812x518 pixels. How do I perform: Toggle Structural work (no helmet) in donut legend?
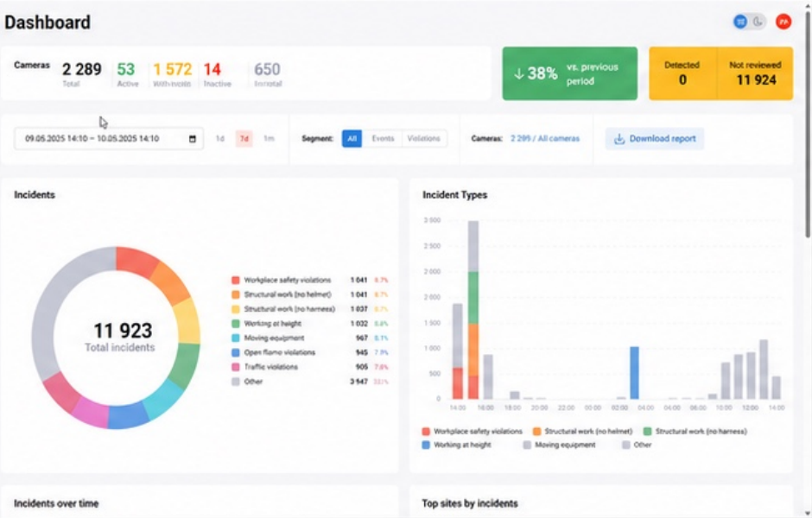pyautogui.click(x=282, y=294)
